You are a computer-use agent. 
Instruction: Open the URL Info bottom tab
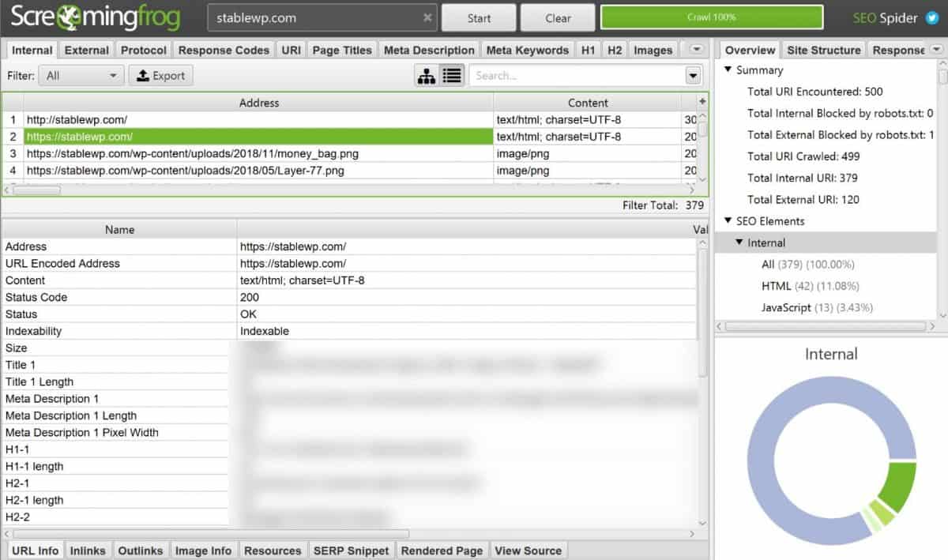click(36, 551)
